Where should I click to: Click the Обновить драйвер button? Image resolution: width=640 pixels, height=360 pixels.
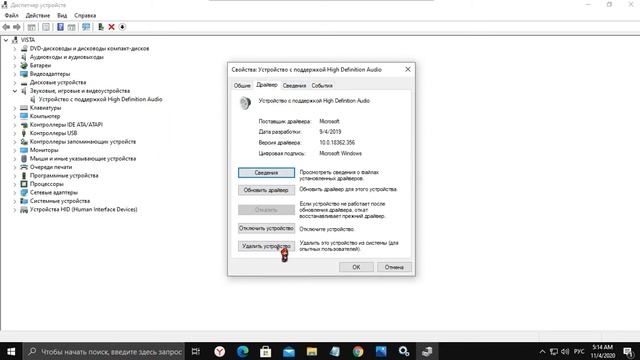pos(266,190)
